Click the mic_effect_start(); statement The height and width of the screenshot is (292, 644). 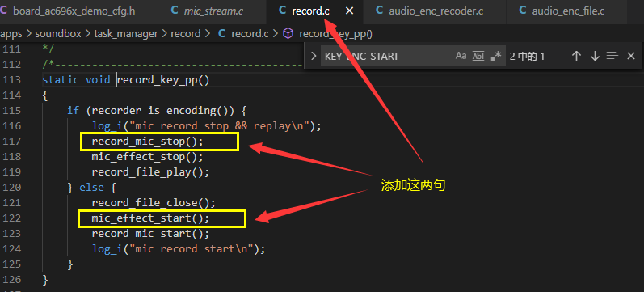150,218
